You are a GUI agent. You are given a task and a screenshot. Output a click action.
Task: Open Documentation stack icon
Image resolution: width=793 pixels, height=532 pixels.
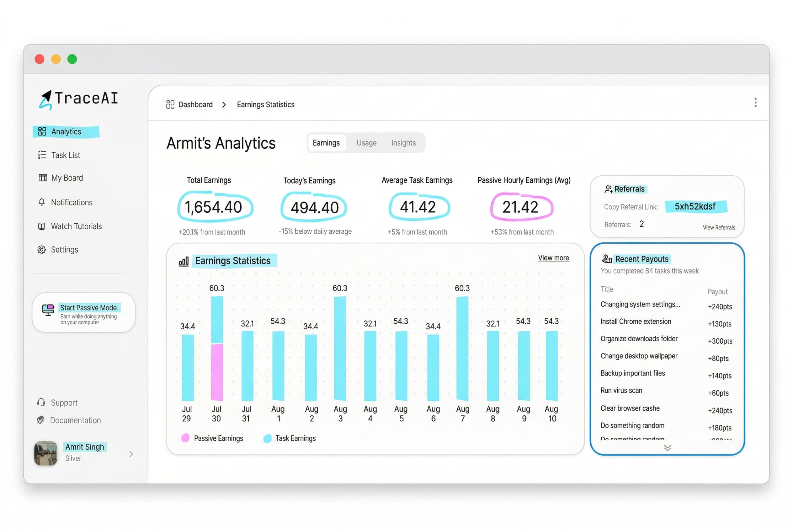point(41,420)
